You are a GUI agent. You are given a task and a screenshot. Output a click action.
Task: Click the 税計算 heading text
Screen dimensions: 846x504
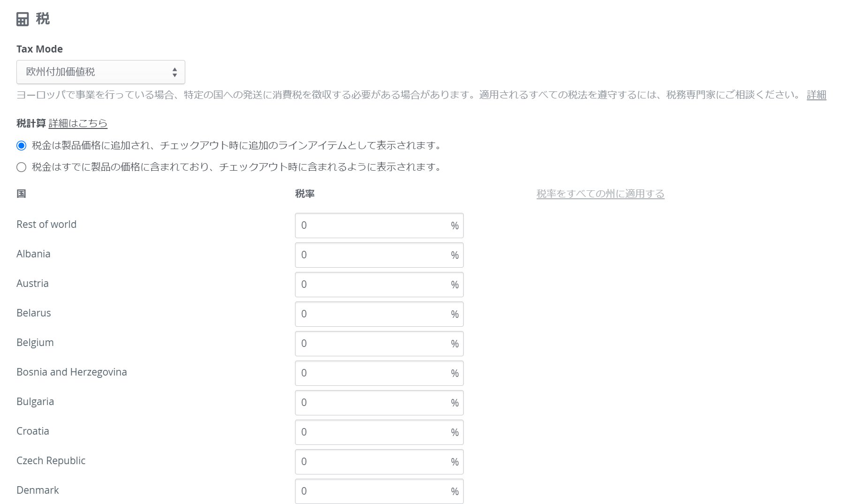(31, 123)
